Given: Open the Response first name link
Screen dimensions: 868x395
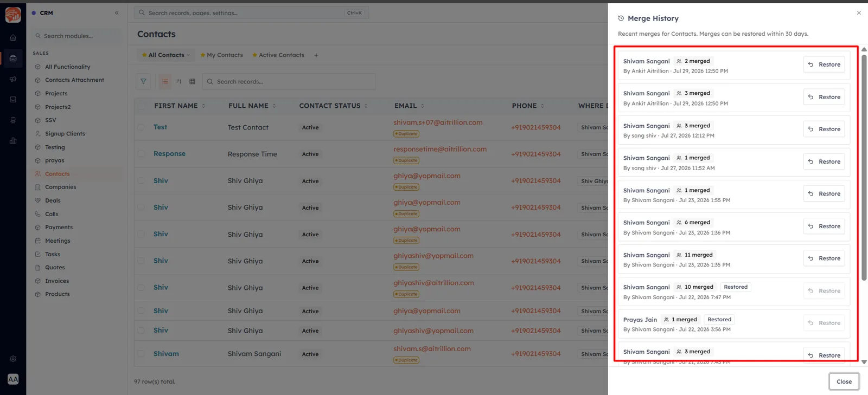Looking at the screenshot, I should [x=169, y=153].
